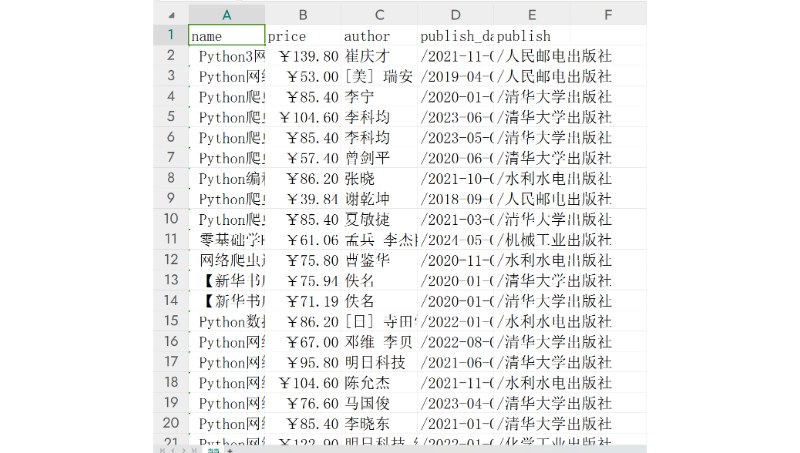
Task: Select row 11 header
Action: pos(171,240)
